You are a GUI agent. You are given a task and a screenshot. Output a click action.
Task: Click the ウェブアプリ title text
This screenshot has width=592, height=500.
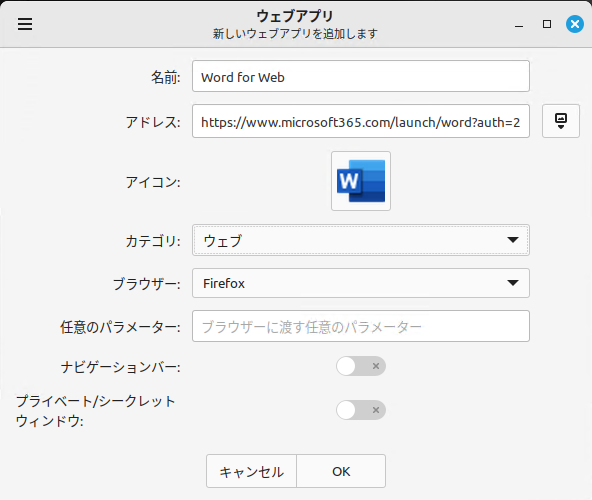295,16
